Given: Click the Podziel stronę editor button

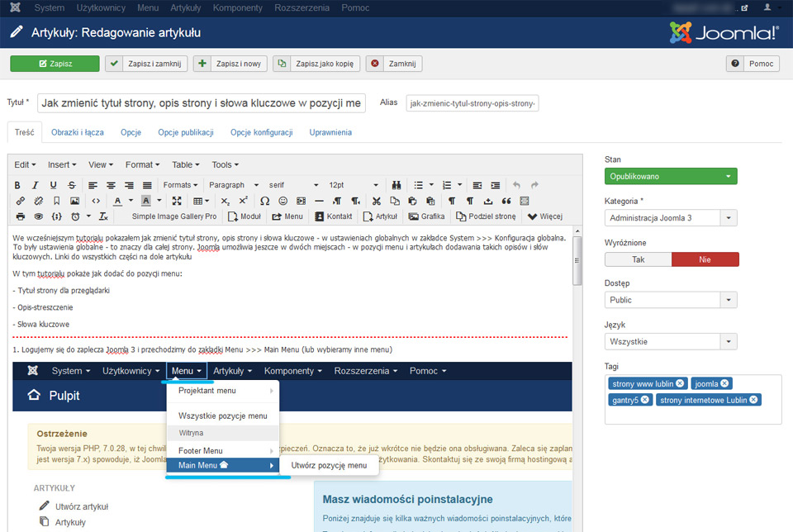Looking at the screenshot, I should pos(486,216).
